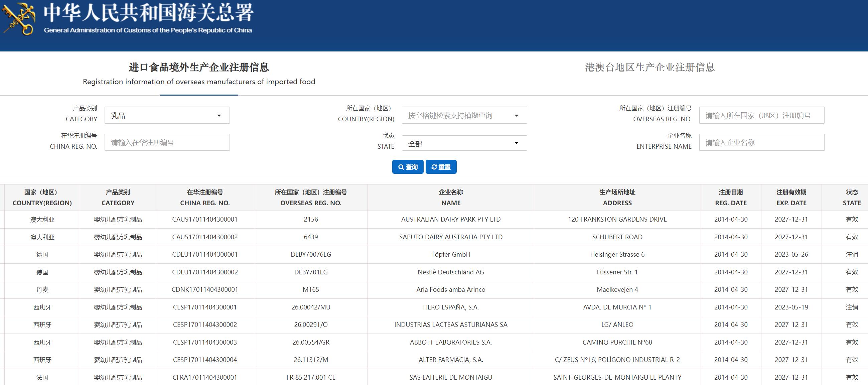The image size is (868, 385).
Task: Click overseas number DEBY701EG
Action: [x=311, y=272]
